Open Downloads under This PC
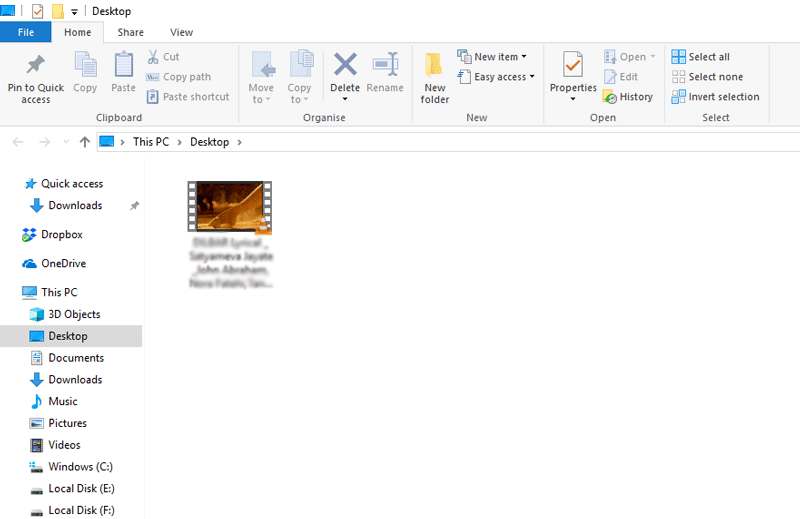Screen dimensions: 800x519 [x=66, y=380]
